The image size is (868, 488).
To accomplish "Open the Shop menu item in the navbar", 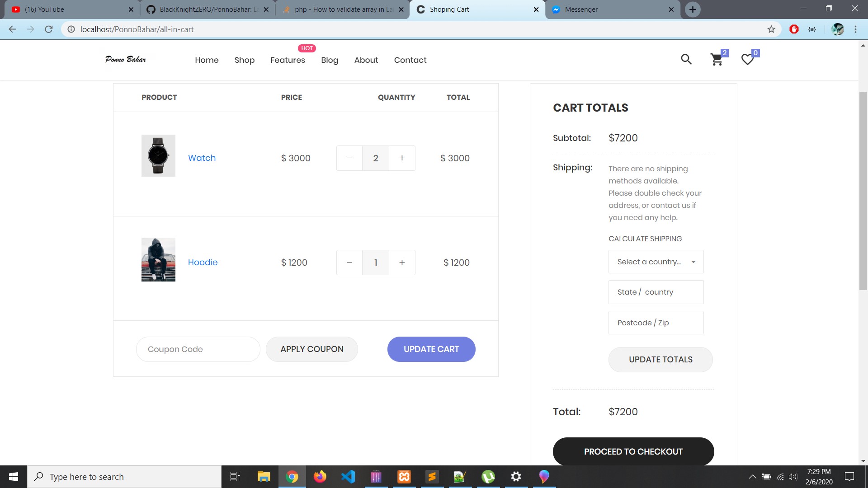I will tap(244, 60).
